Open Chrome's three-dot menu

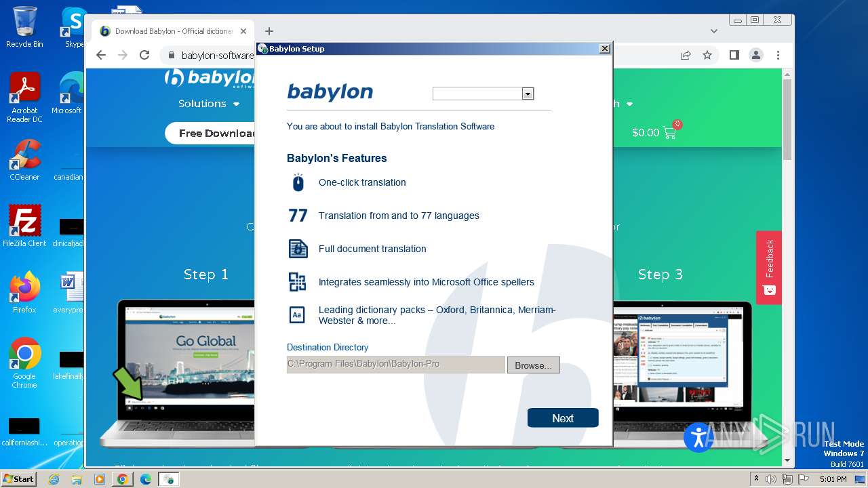(x=778, y=55)
